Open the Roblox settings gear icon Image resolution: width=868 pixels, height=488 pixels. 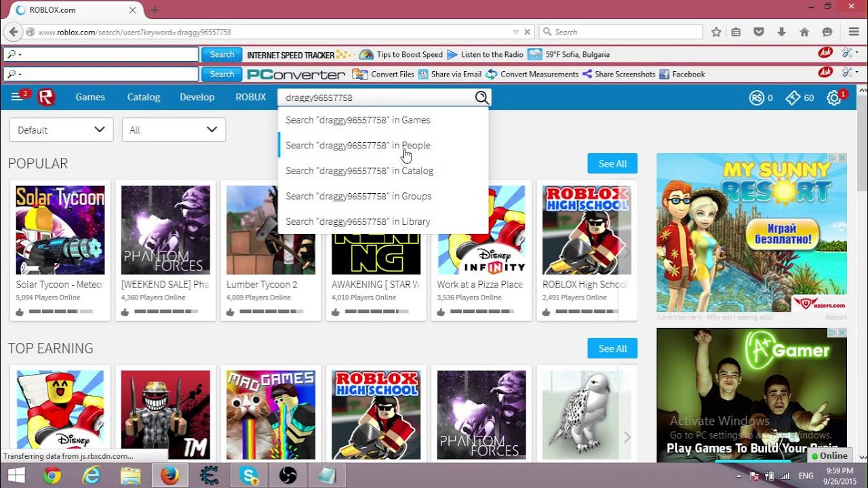(834, 98)
